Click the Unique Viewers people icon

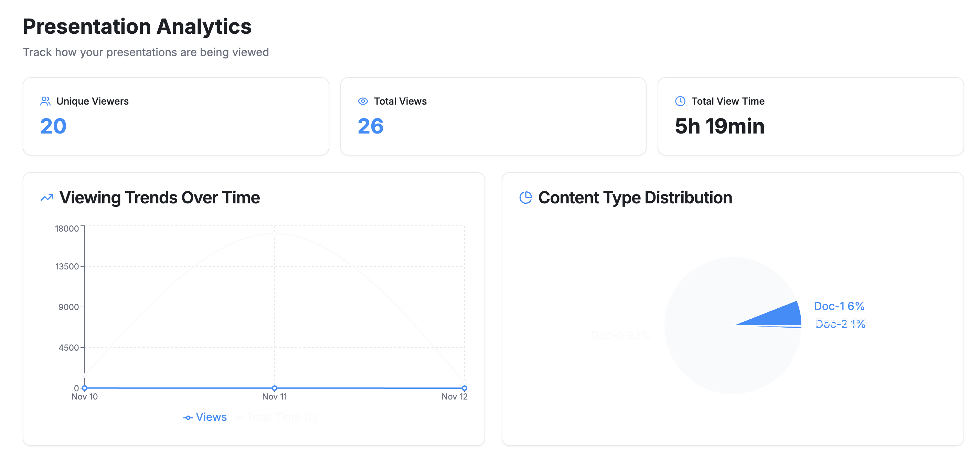pos(45,101)
